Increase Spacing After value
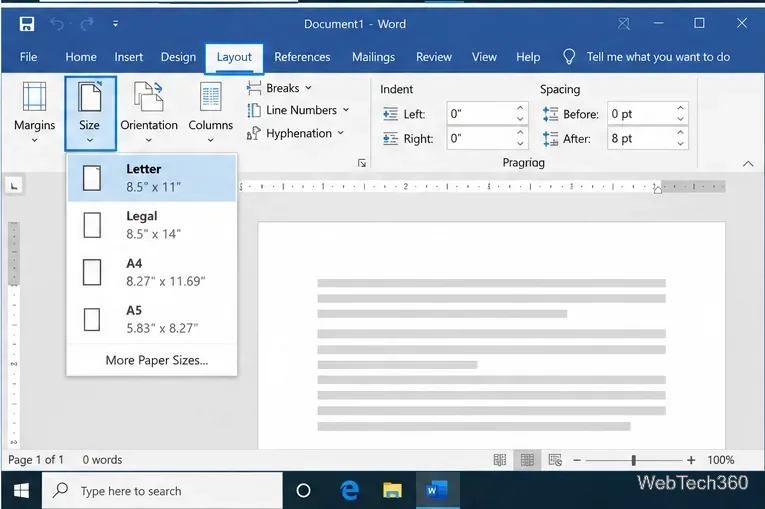Screen dimensions: 765x509 681,133
